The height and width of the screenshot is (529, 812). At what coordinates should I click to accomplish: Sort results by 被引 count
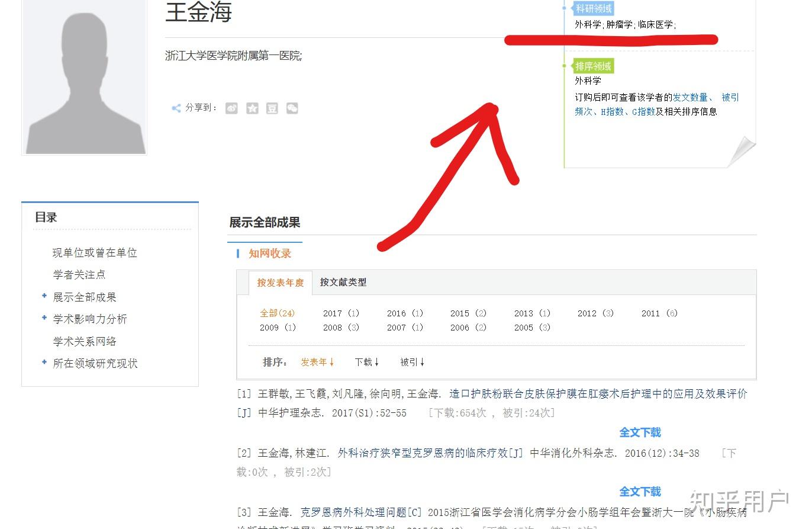click(413, 362)
